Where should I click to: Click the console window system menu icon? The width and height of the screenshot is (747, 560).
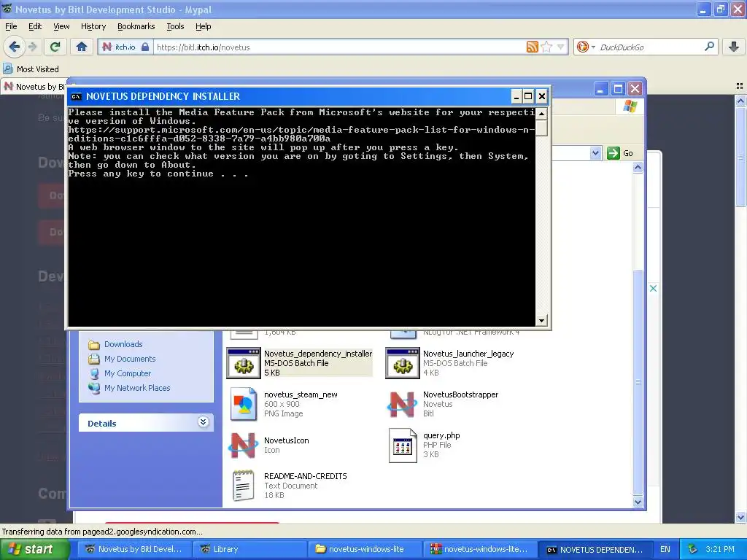76,97
